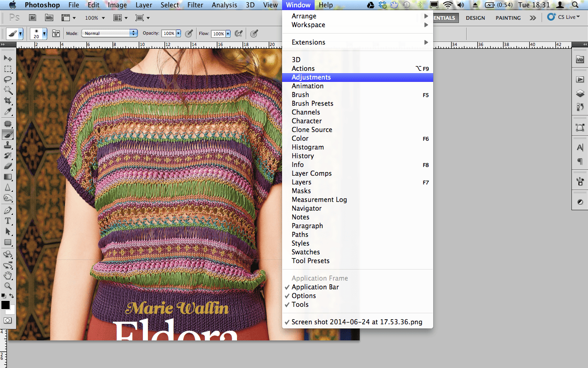This screenshot has height=368, width=588.
Task: Swap foreground and background colors
Action: tap(11, 296)
